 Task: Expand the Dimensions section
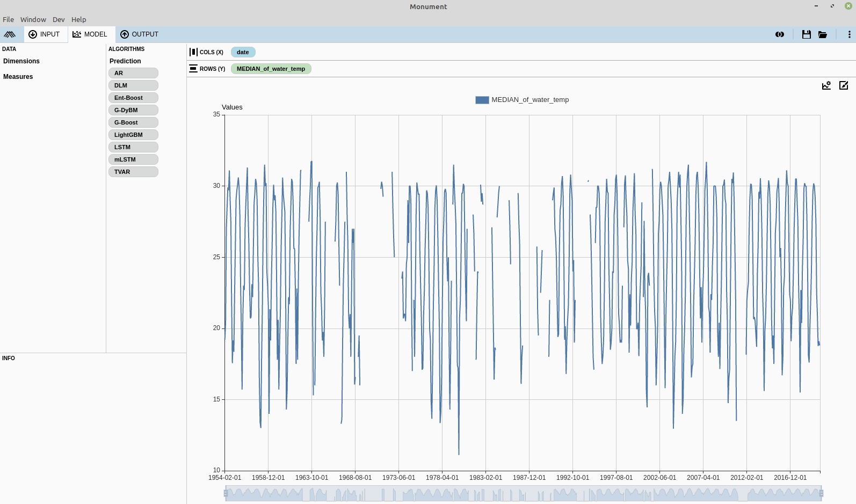point(21,61)
